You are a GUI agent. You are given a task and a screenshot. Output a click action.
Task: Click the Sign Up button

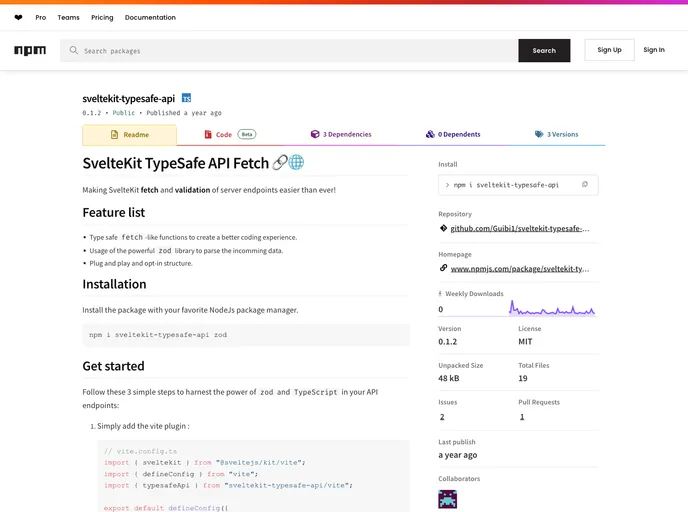coord(609,50)
